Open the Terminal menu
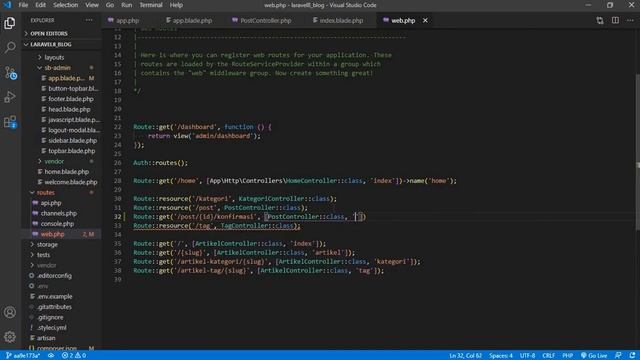The width and height of the screenshot is (640, 360). click(x=151, y=5)
